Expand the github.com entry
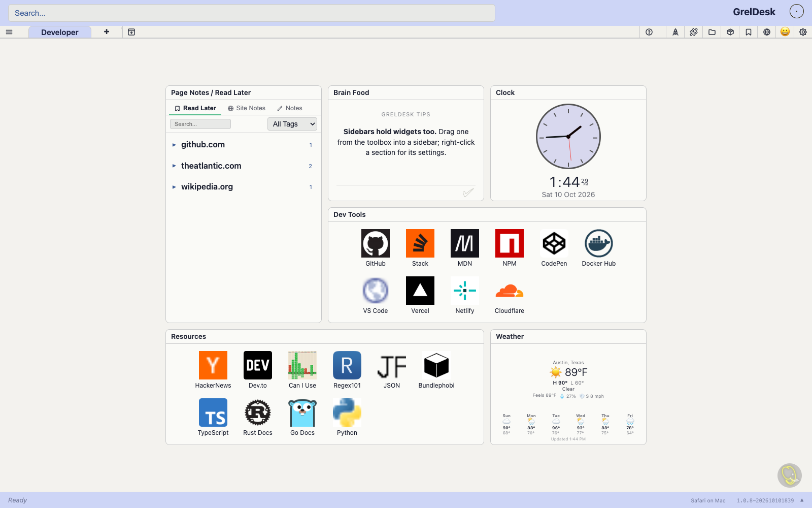 (244, 145)
